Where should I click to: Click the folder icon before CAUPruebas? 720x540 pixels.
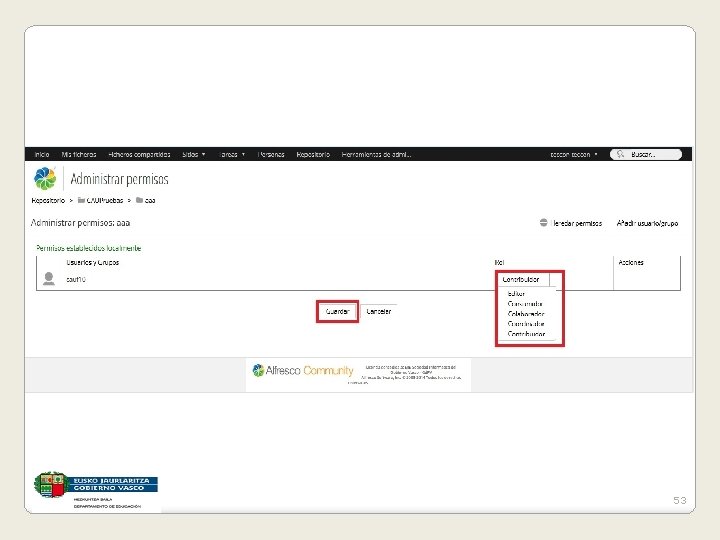81,200
